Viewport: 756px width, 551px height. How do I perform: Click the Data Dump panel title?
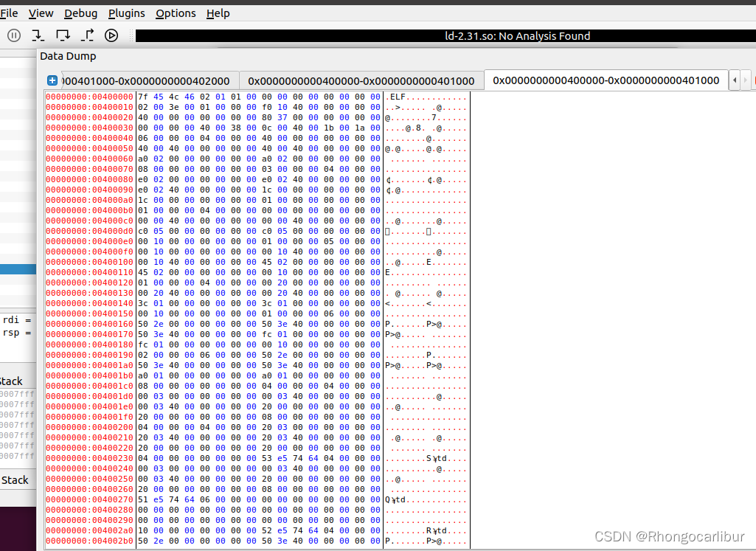(68, 56)
